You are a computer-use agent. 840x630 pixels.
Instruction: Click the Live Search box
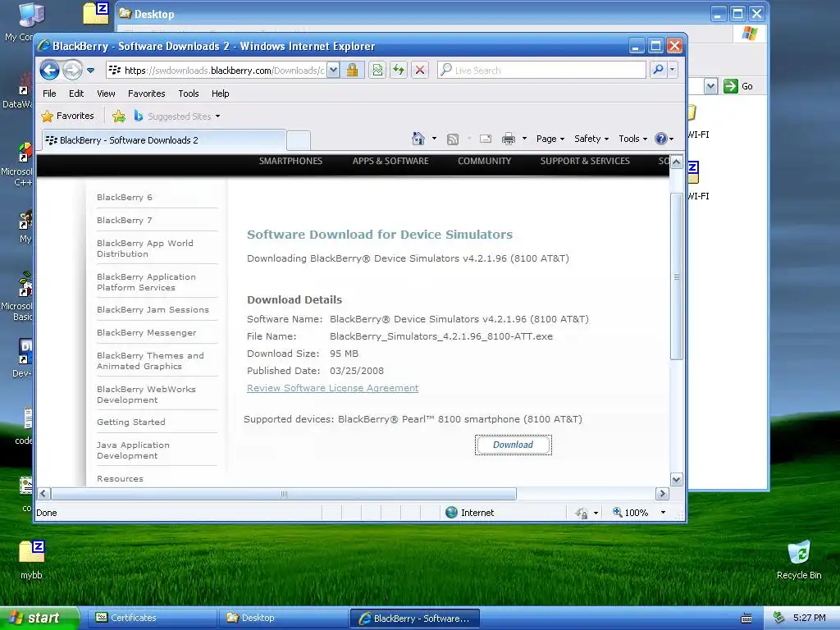541,71
